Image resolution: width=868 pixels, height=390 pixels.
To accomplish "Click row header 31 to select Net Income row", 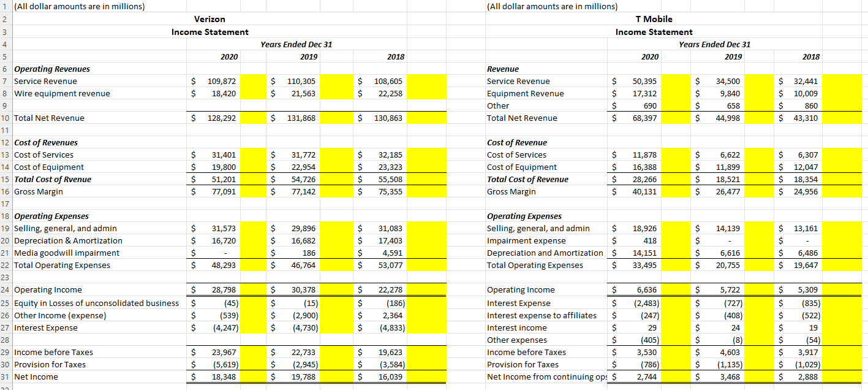I will [5, 377].
